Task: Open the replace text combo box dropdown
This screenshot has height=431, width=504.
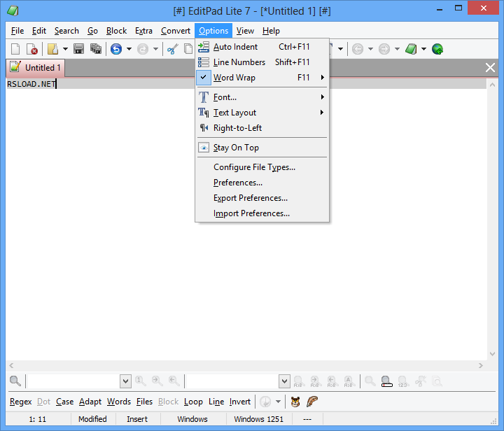Action: (284, 381)
